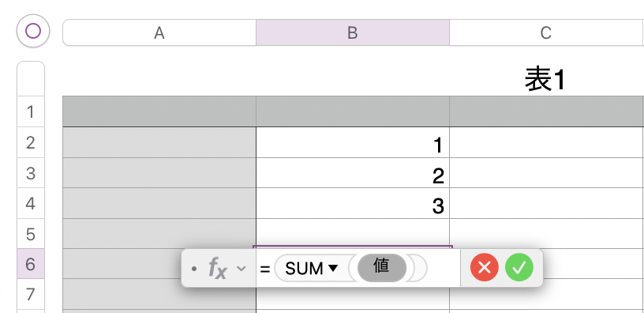Select highlighted row 6 header
The width and height of the screenshot is (644, 313).
(31, 264)
